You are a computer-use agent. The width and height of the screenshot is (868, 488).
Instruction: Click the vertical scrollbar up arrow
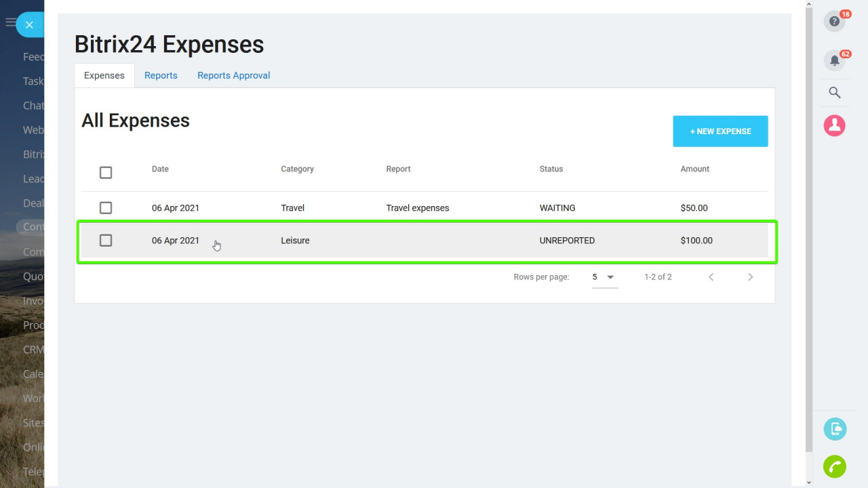[808, 5]
